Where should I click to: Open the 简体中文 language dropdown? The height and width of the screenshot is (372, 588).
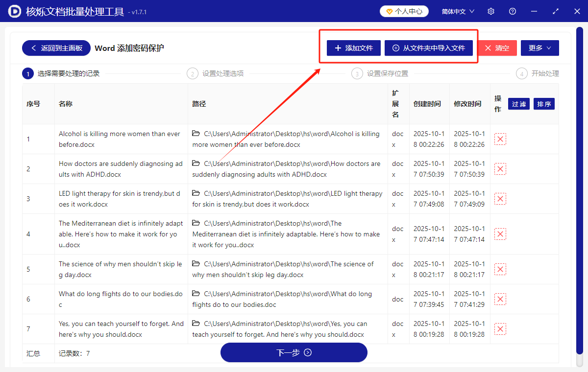point(457,11)
